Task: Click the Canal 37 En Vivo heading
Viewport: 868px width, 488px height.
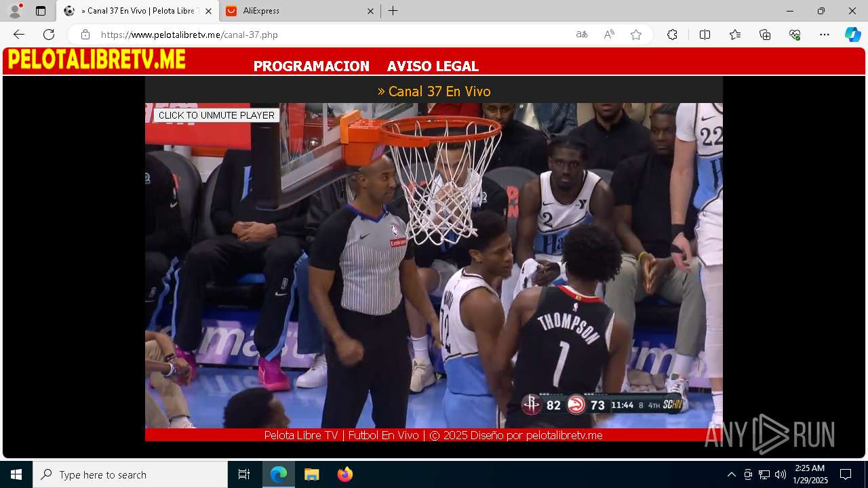Action: click(x=434, y=91)
